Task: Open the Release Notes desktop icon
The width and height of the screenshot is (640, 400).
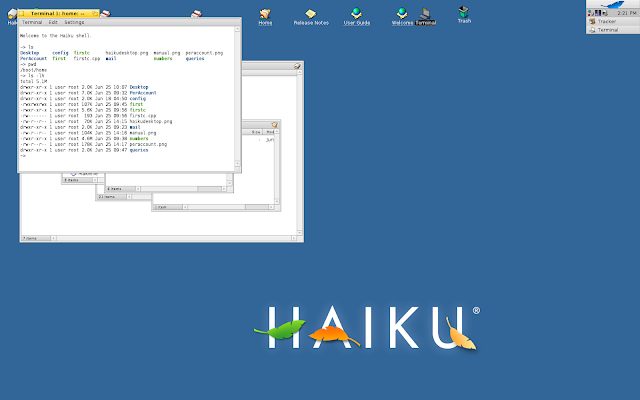Action: pyautogui.click(x=311, y=17)
